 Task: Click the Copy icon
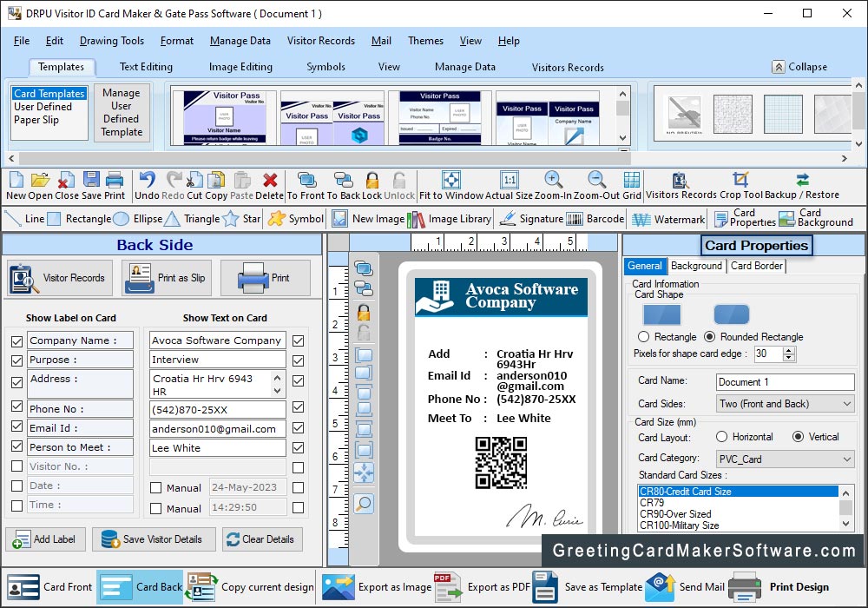pyautogui.click(x=216, y=180)
